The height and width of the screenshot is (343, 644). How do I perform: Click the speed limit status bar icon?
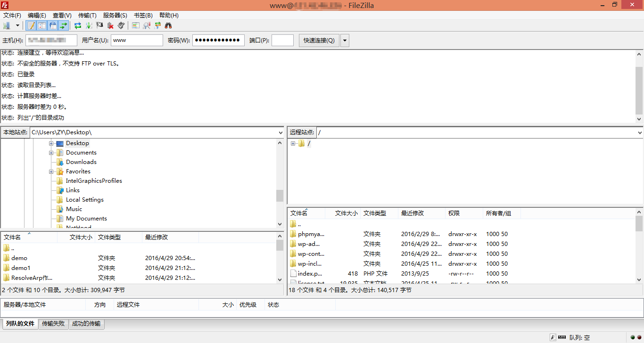pyautogui.click(x=562, y=337)
